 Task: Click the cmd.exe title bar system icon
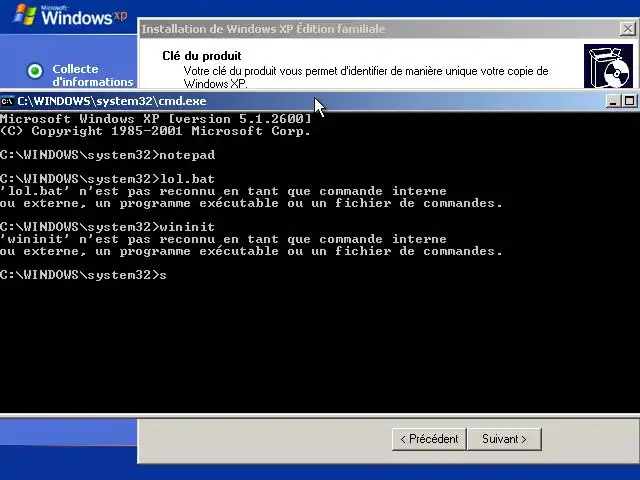pos(7,101)
